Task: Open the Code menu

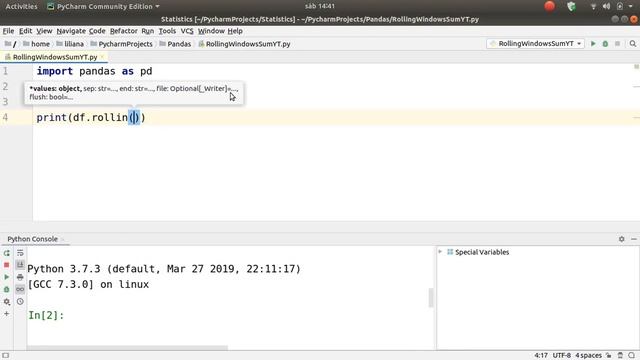Action: click(97, 31)
